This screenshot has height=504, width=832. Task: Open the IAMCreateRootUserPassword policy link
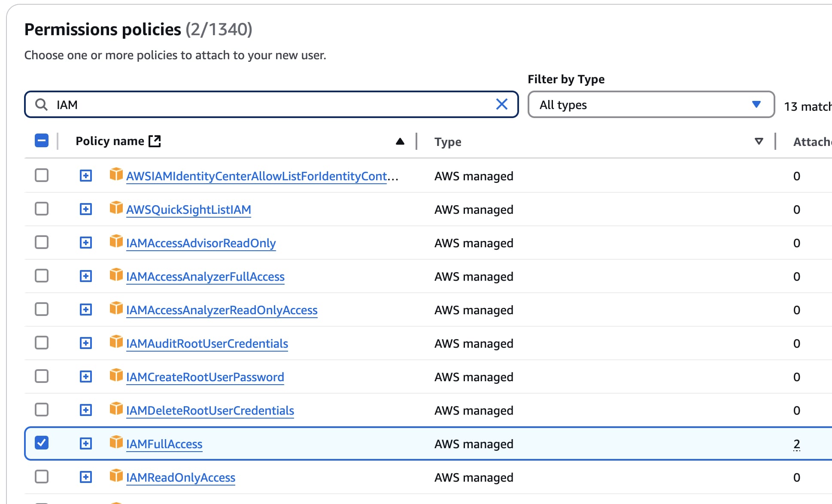(205, 377)
